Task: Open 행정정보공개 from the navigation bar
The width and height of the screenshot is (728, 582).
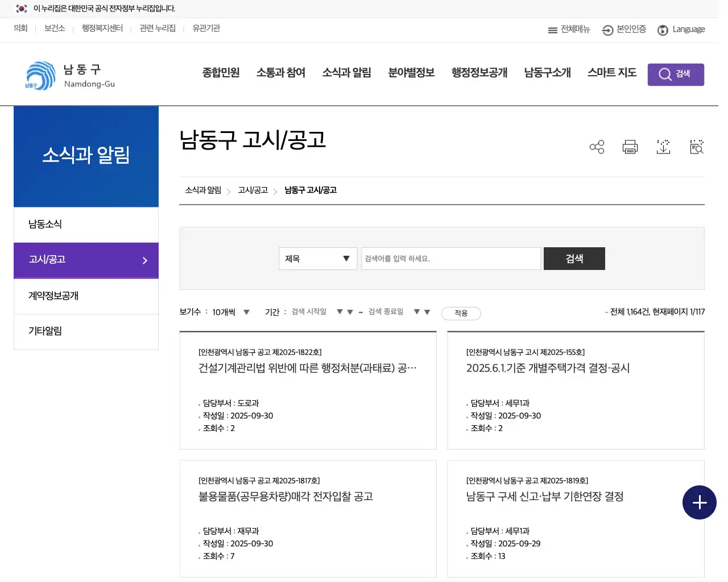Action: (478, 73)
